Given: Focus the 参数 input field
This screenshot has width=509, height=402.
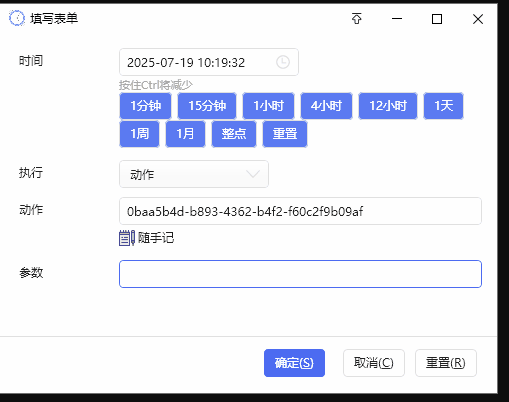Looking at the screenshot, I should pos(300,274).
